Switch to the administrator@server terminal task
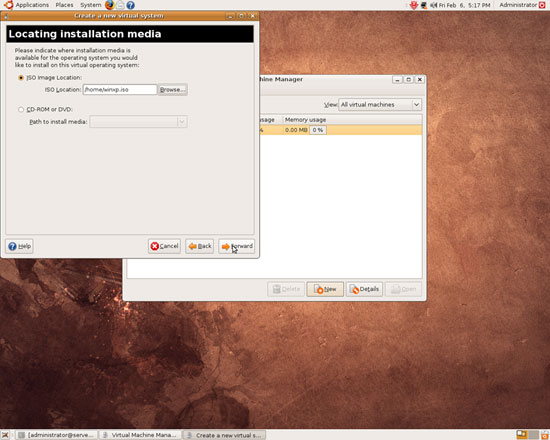The width and height of the screenshot is (550, 440). 56,435
